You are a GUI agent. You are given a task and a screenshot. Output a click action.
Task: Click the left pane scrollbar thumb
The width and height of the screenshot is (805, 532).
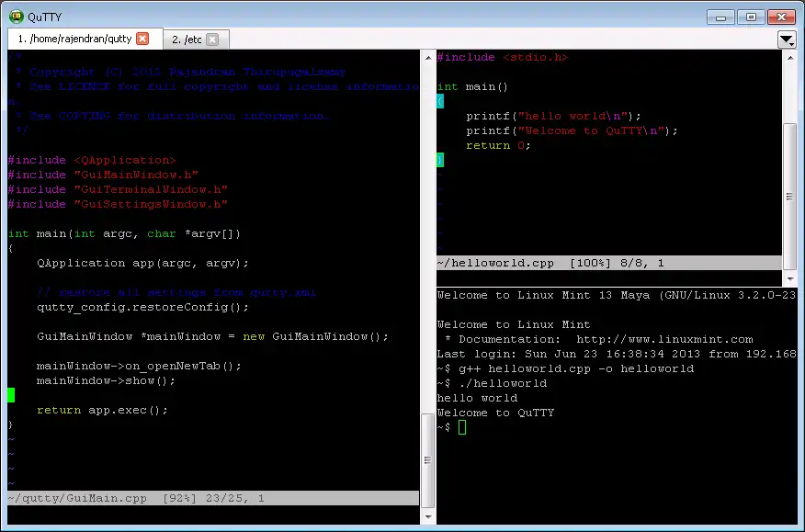click(x=427, y=461)
